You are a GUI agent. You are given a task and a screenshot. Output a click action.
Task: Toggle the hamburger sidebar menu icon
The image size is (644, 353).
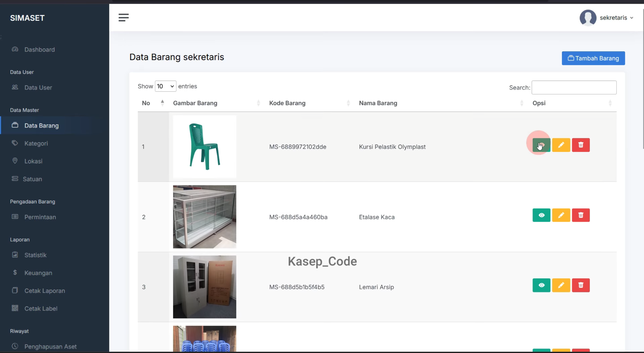pyautogui.click(x=123, y=18)
